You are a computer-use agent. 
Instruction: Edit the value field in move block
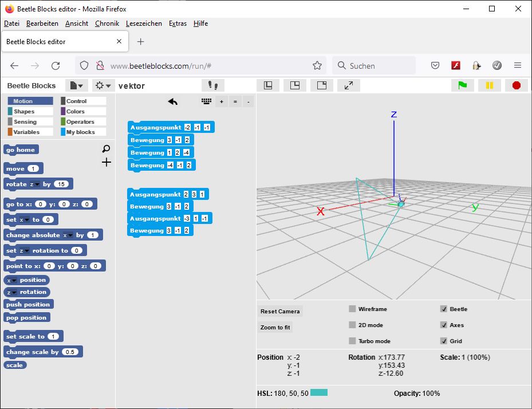click(x=33, y=168)
